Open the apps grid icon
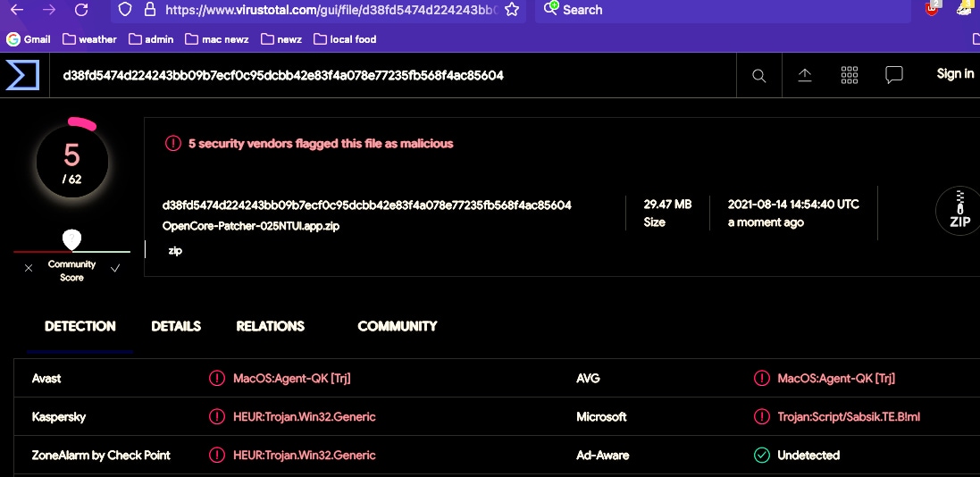Screen dimensions: 980x477 [x=850, y=75]
